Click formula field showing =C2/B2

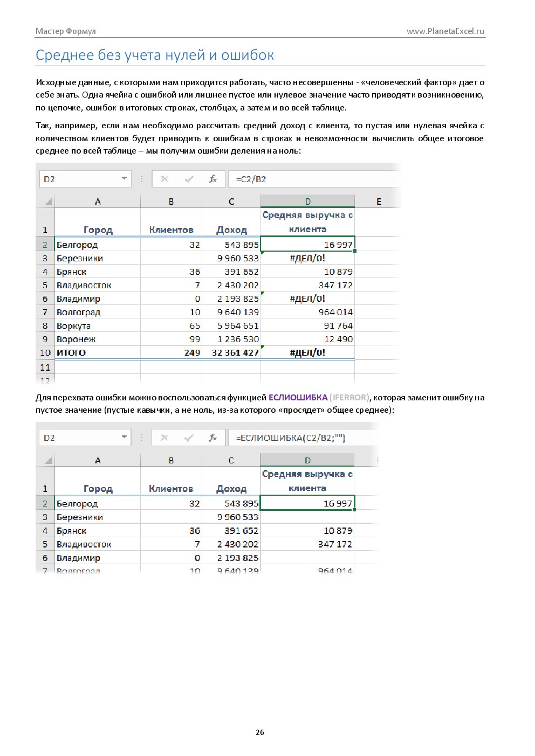pyautogui.click(x=314, y=179)
